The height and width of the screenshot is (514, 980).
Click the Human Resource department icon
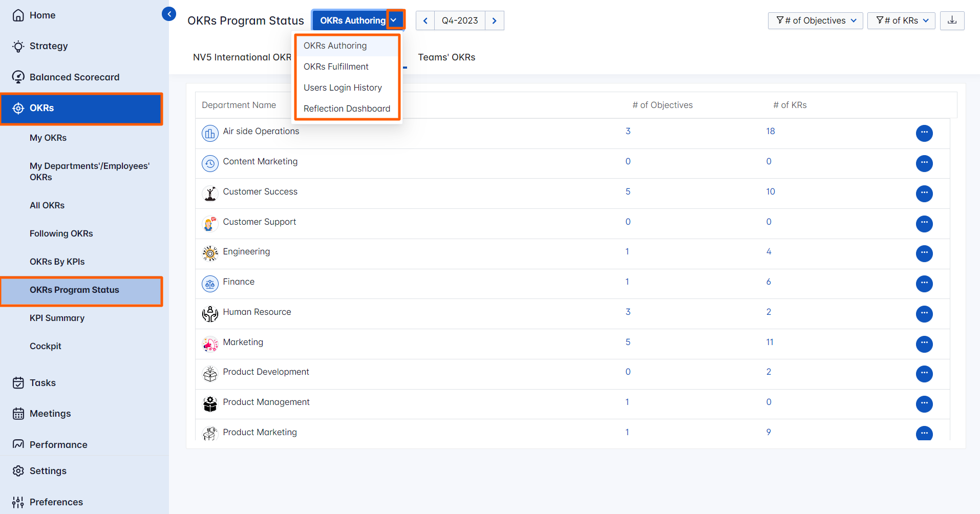(210, 313)
